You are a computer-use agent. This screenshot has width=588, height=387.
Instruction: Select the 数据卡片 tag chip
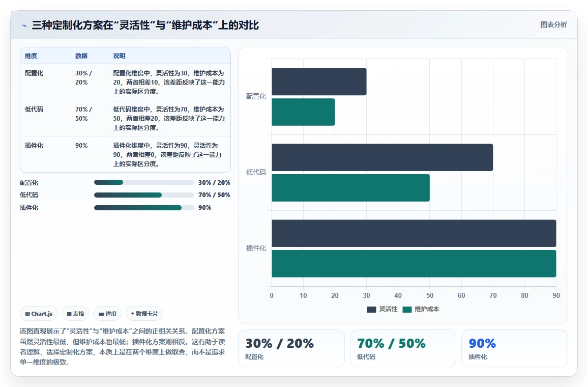(144, 314)
